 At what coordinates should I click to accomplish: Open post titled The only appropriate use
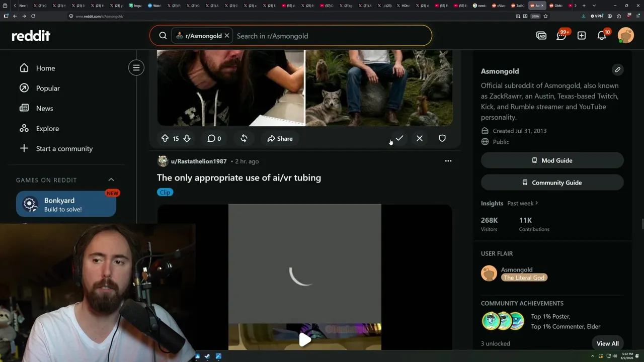[x=239, y=177]
